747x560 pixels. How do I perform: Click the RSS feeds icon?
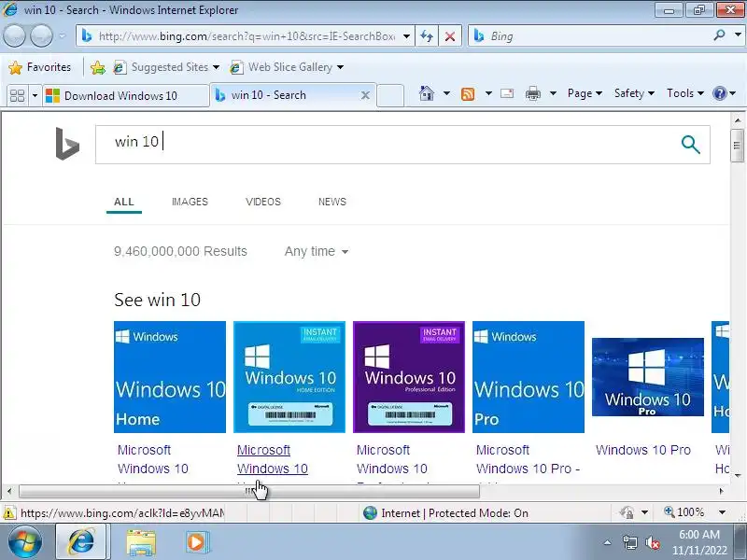click(468, 94)
